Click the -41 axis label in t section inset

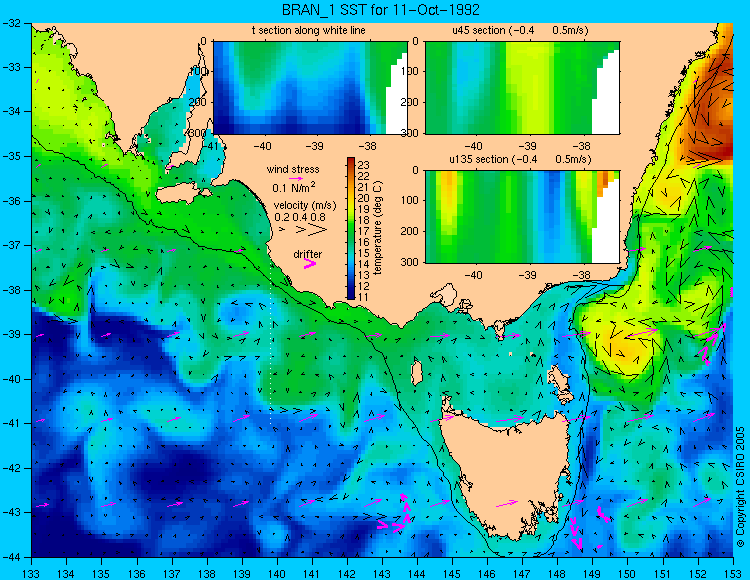(x=209, y=146)
